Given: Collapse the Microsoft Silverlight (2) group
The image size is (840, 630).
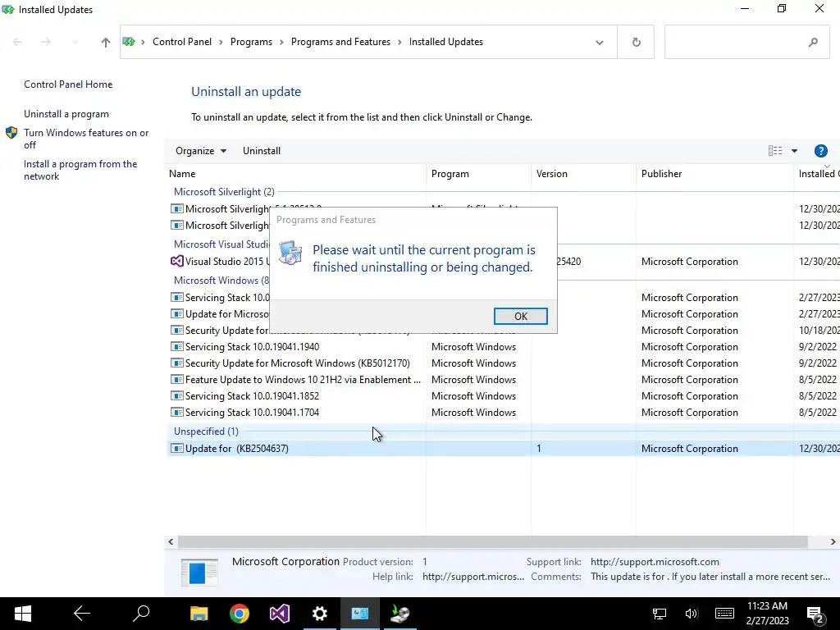Looking at the screenshot, I should [224, 192].
